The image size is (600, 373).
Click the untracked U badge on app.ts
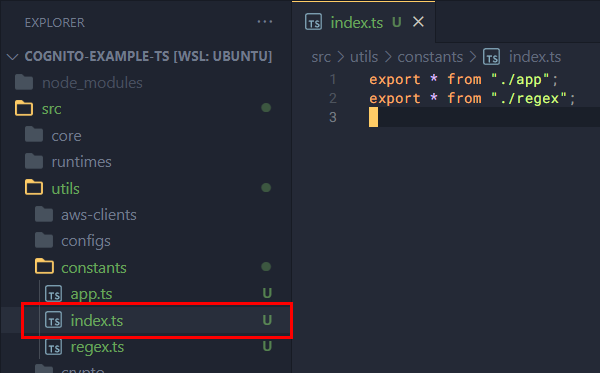[267, 293]
